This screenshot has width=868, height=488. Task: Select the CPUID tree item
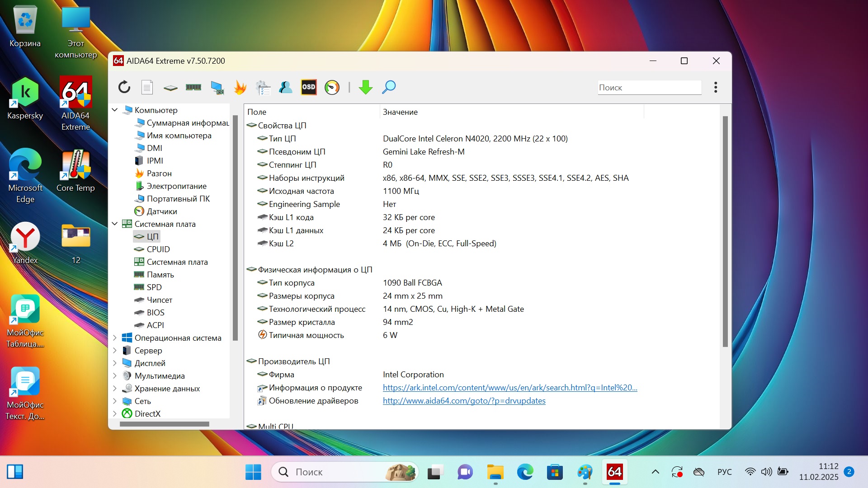152,249
